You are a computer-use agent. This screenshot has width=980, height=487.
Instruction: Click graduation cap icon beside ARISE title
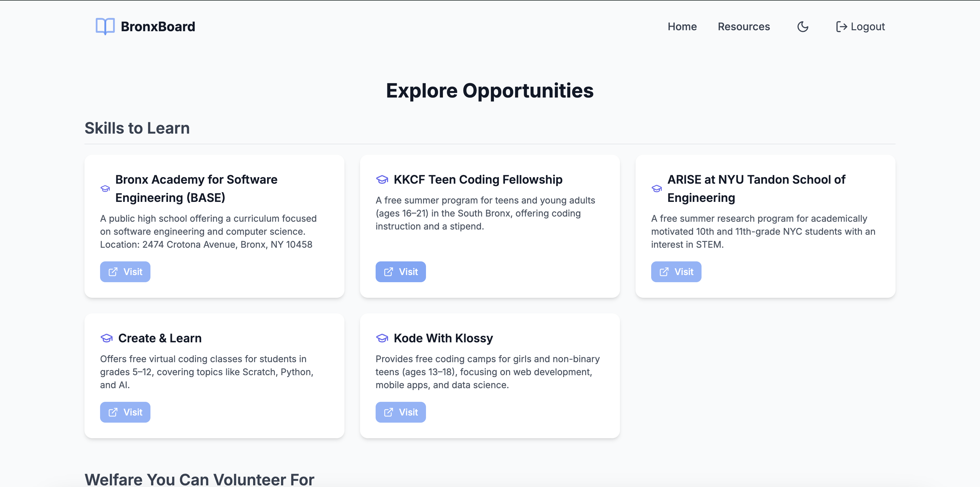click(x=657, y=189)
